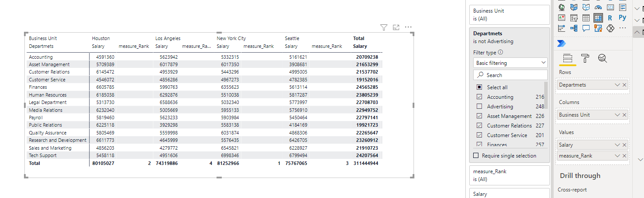Click grand total value 311444944
This screenshot has width=644, height=198.
(366, 163)
